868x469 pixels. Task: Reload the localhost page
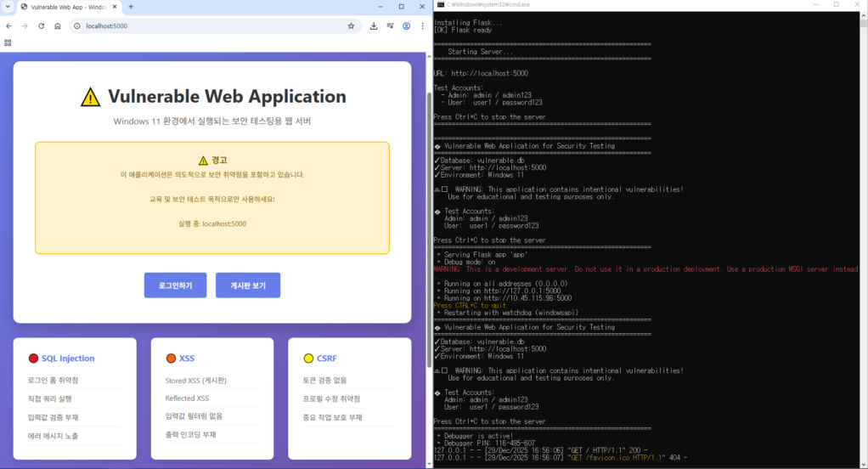(x=41, y=26)
